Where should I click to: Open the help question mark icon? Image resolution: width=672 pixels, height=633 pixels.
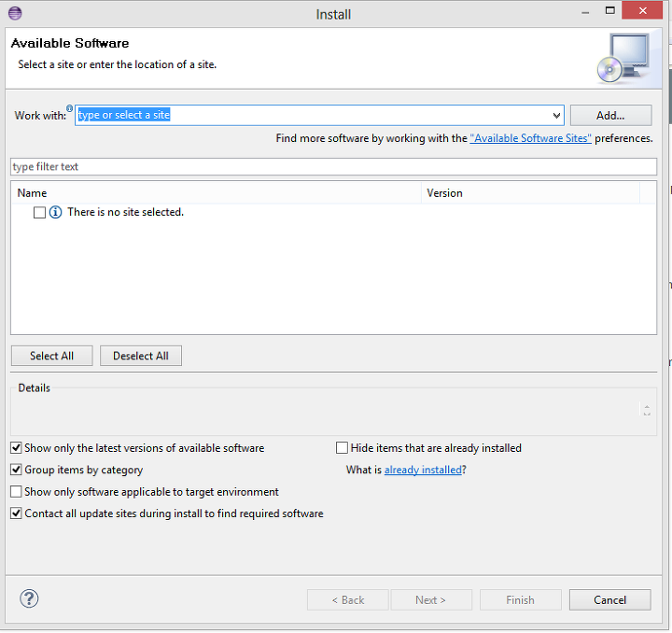[29, 598]
